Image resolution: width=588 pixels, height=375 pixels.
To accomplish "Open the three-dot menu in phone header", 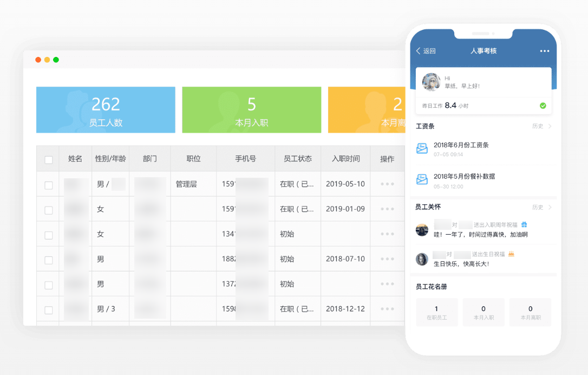I will coord(544,51).
